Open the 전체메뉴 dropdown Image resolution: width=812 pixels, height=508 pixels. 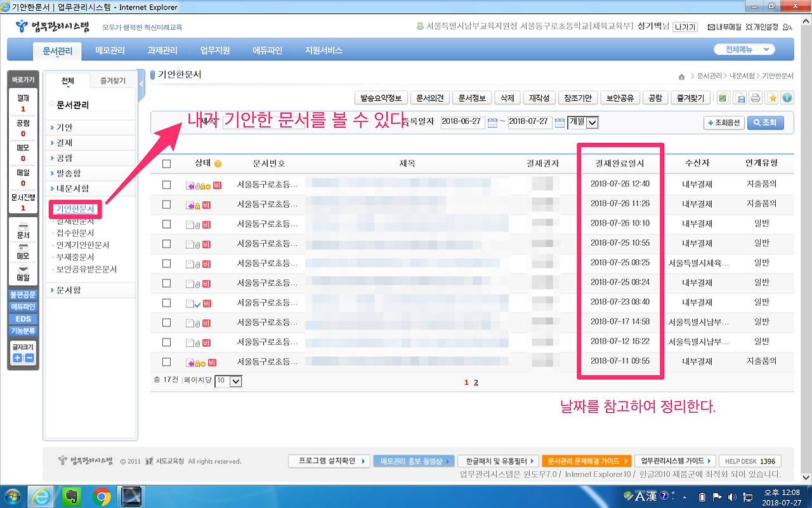[x=745, y=50]
